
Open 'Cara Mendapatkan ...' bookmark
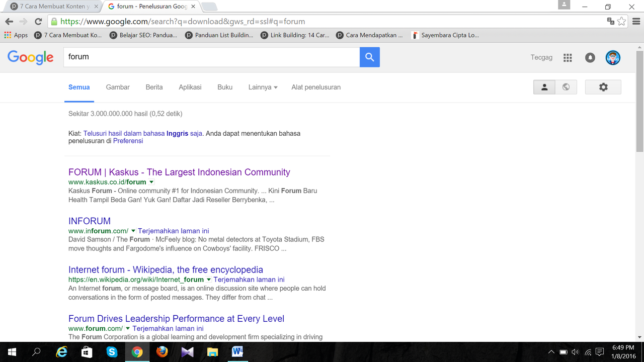(x=370, y=35)
